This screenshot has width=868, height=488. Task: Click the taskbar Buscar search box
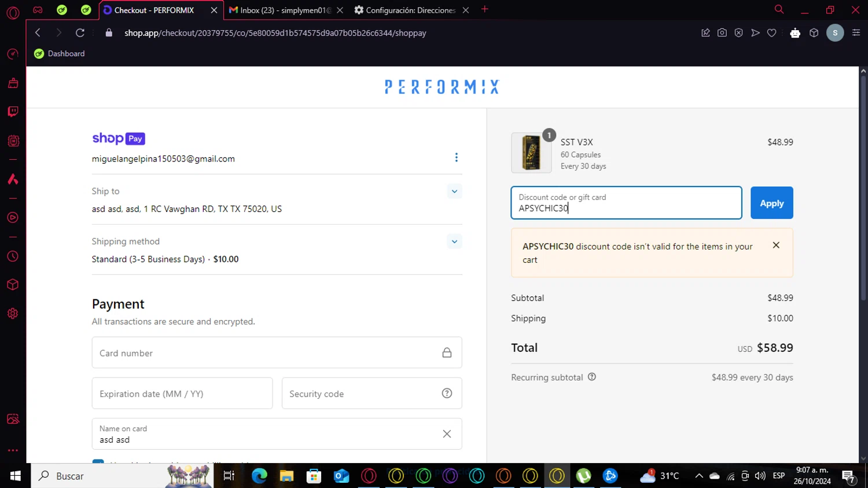(x=122, y=476)
